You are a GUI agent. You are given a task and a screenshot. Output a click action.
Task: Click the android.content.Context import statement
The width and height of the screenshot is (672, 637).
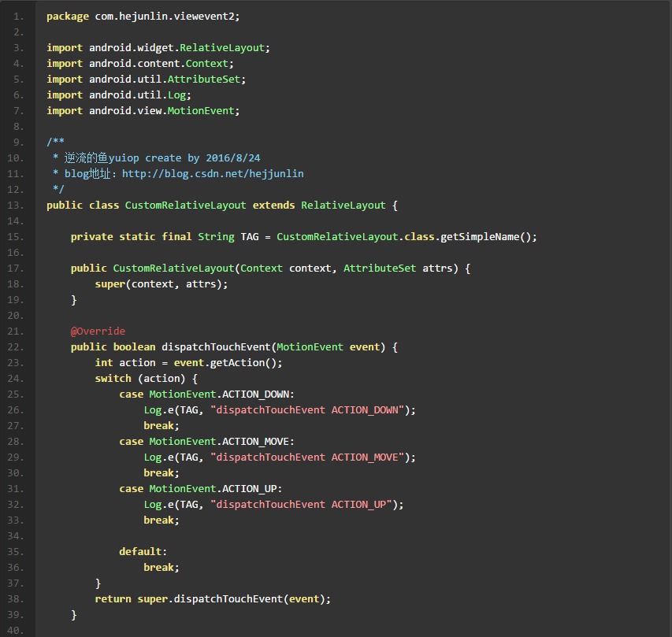[140, 63]
